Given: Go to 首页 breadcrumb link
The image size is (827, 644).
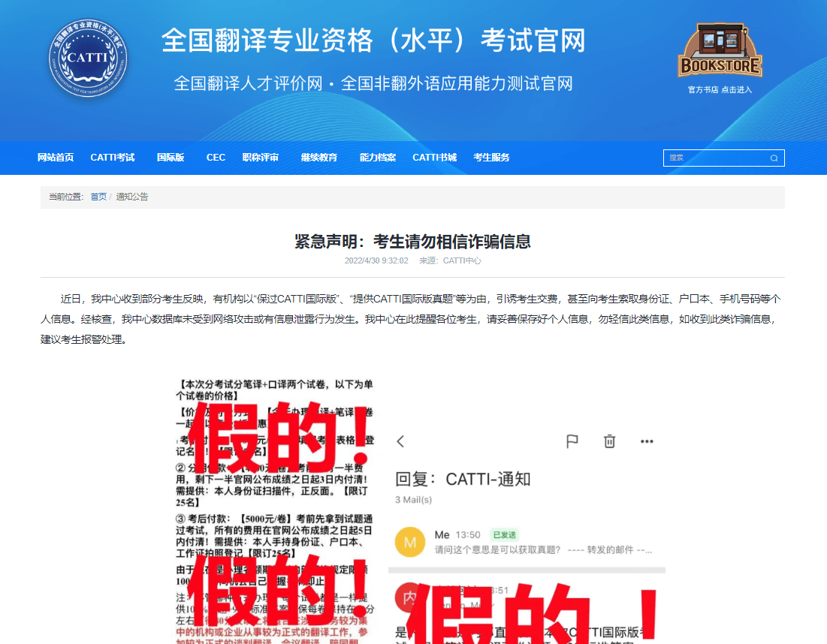Looking at the screenshot, I should click(98, 197).
